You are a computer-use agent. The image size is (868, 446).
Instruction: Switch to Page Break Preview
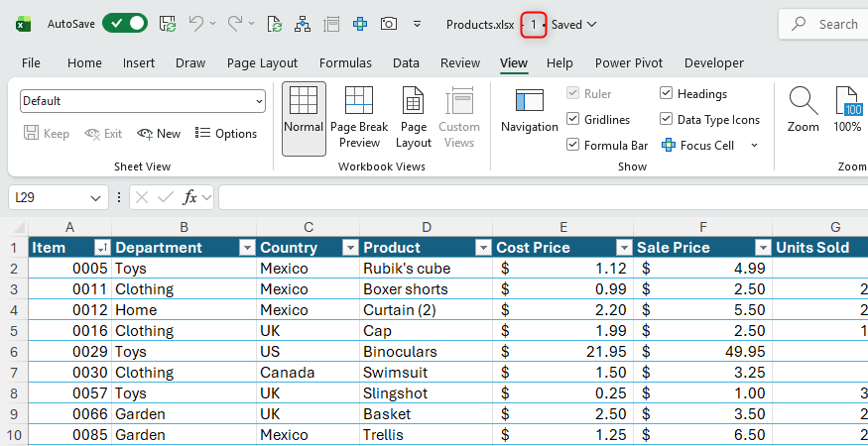click(359, 118)
